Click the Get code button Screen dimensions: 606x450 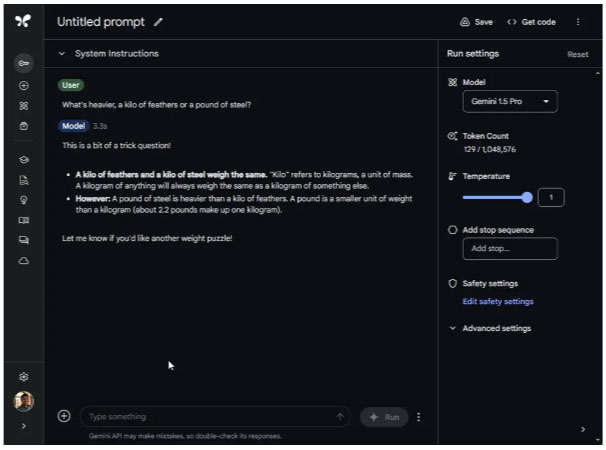pyautogui.click(x=531, y=22)
